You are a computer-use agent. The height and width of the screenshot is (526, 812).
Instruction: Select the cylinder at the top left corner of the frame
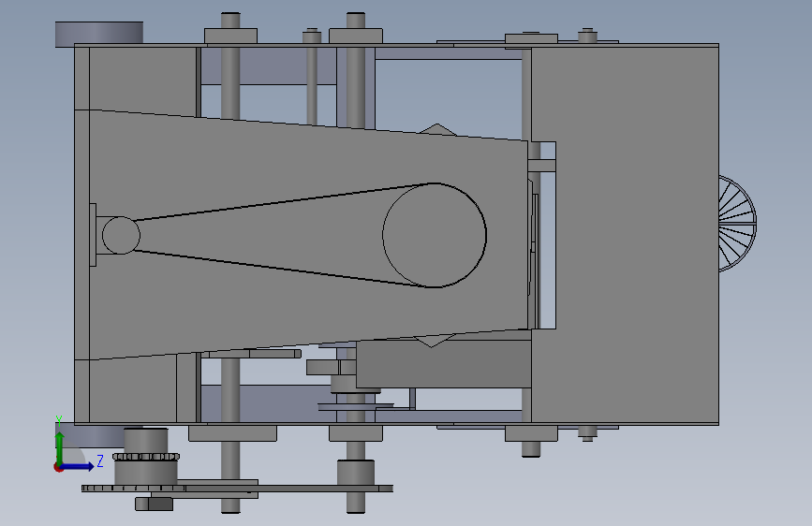(x=99, y=35)
